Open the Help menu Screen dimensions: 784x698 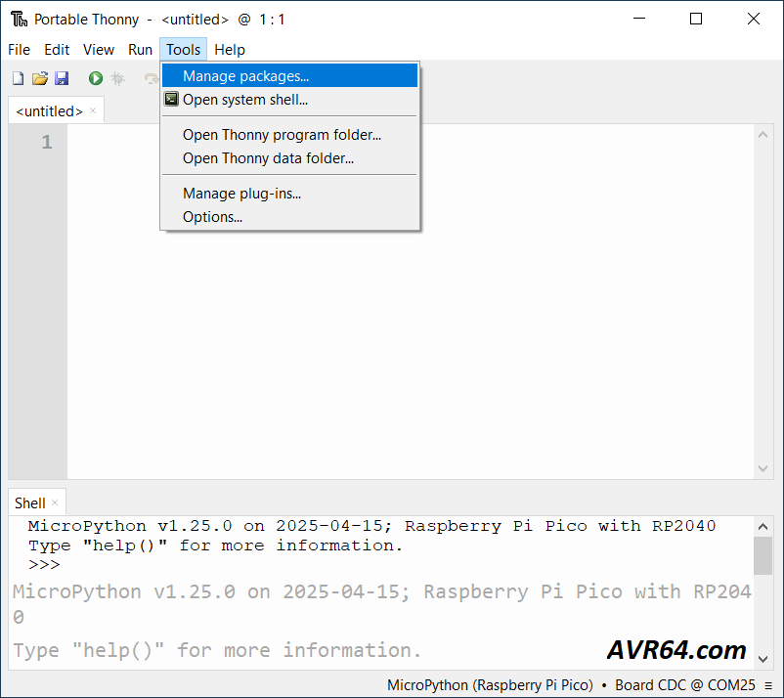tap(230, 50)
